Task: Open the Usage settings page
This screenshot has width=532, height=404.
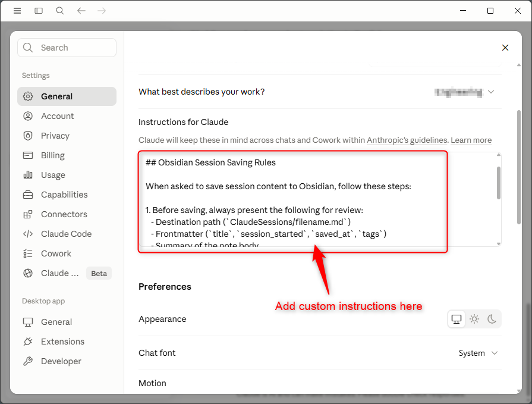Action: [67, 175]
